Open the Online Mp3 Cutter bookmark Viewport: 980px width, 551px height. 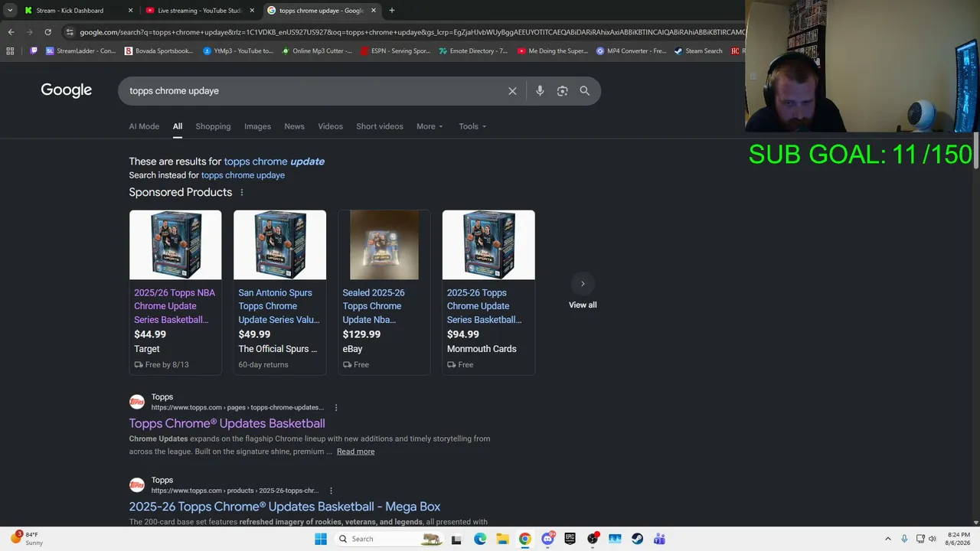[x=317, y=51]
